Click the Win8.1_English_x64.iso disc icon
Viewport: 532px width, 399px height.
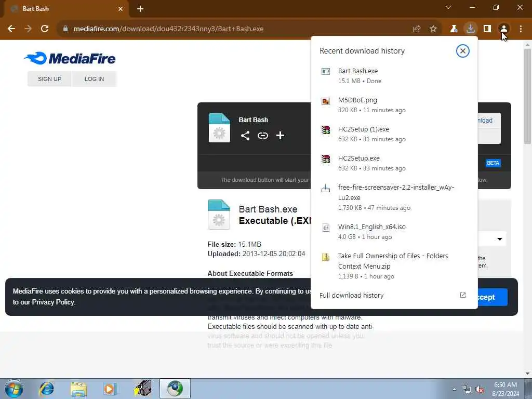click(326, 228)
